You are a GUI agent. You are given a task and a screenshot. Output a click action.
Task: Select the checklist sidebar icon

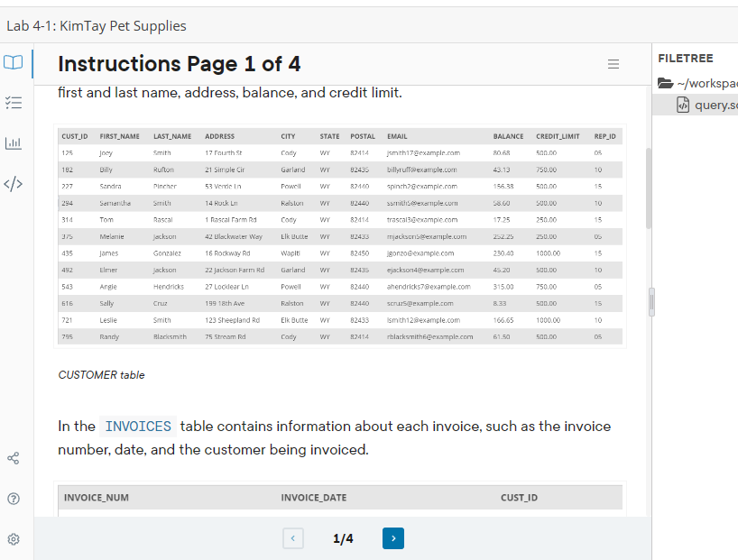pos(13,103)
